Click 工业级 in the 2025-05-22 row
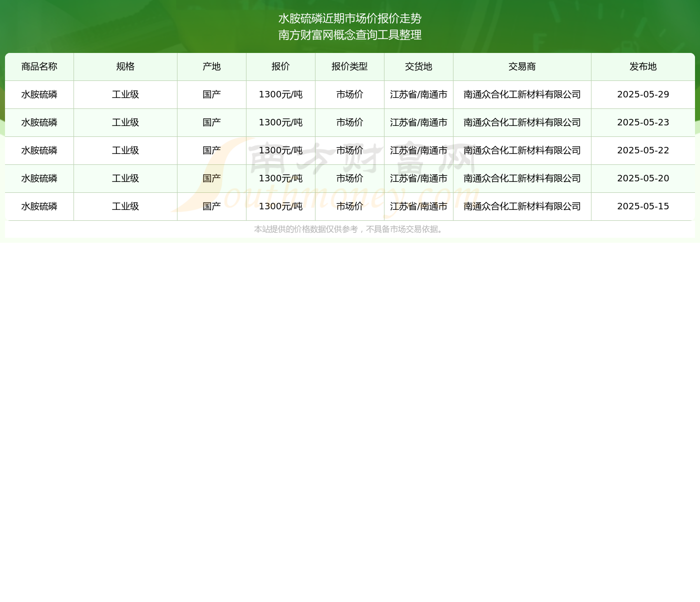The image size is (700, 602). [125, 150]
